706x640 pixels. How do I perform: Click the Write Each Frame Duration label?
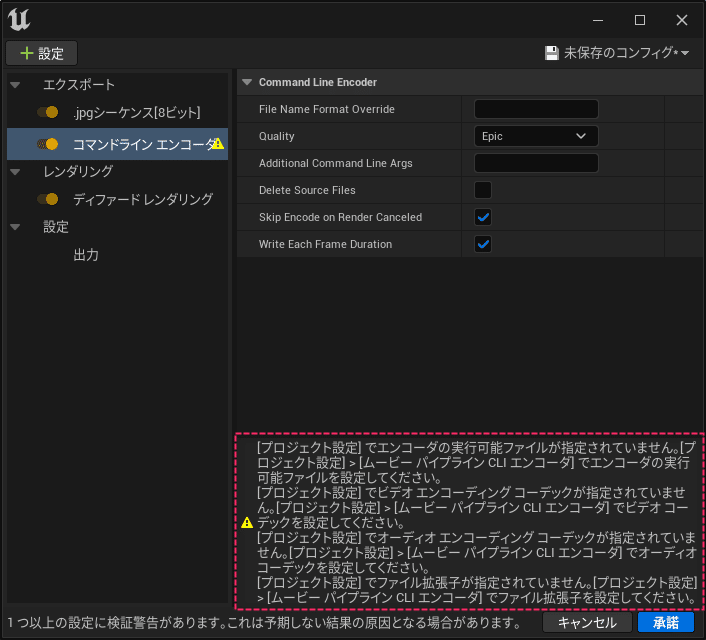pos(325,244)
